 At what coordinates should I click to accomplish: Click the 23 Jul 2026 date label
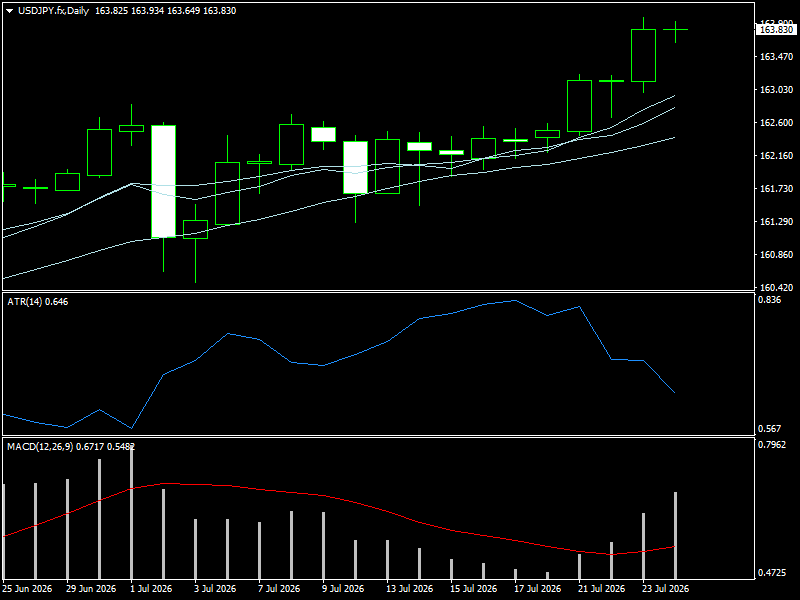pos(665,589)
